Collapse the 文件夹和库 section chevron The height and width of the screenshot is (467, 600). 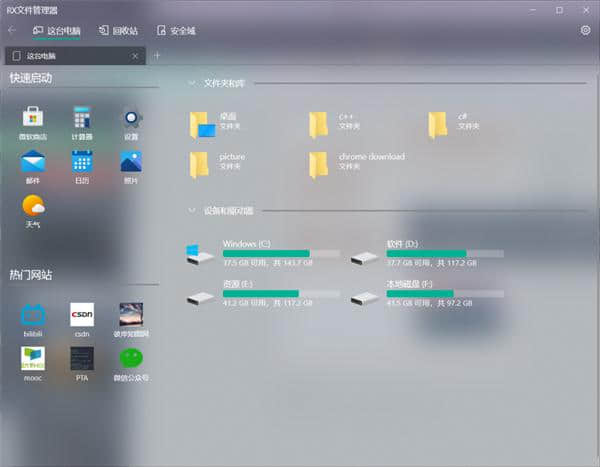[x=192, y=83]
